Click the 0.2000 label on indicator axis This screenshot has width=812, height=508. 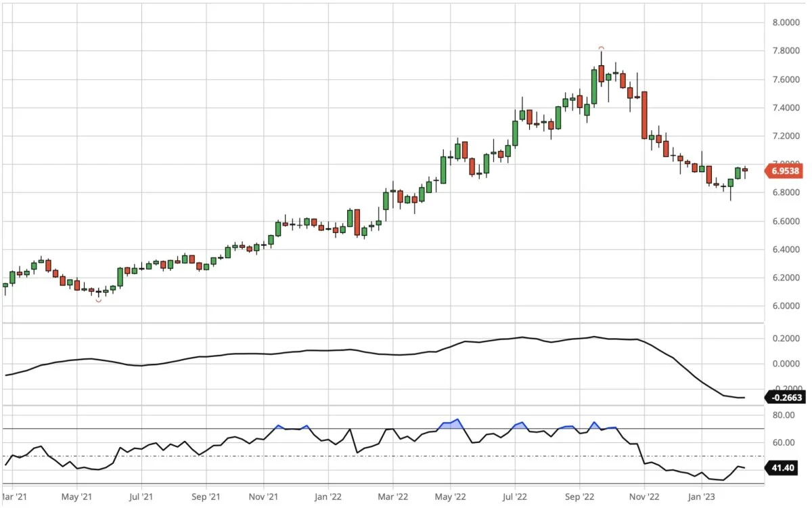(x=785, y=338)
